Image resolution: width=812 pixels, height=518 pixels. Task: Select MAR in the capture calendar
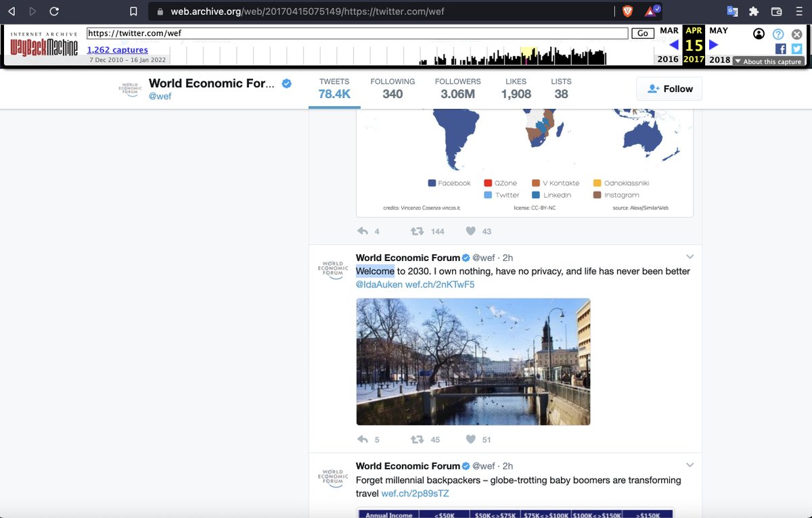(669, 31)
